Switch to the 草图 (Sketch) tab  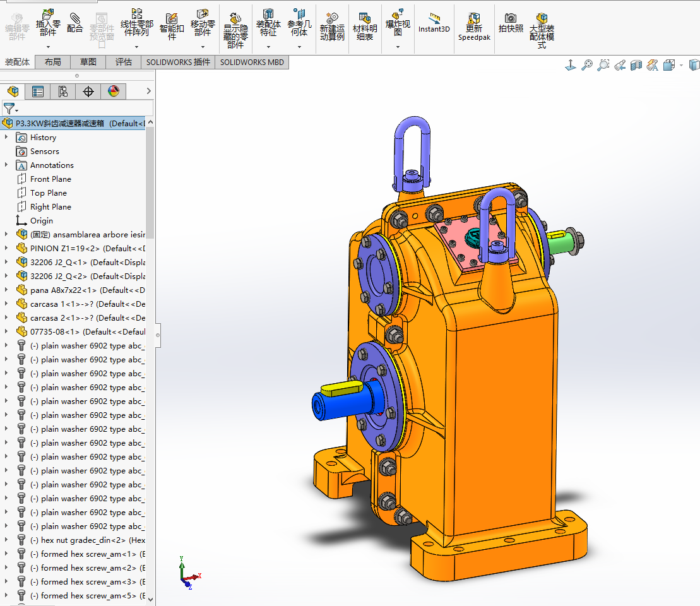88,62
